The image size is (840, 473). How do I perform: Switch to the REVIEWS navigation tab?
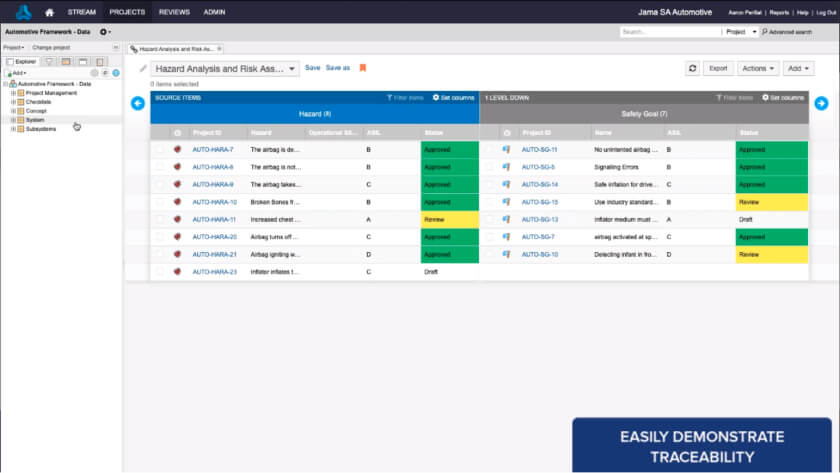[x=174, y=12]
